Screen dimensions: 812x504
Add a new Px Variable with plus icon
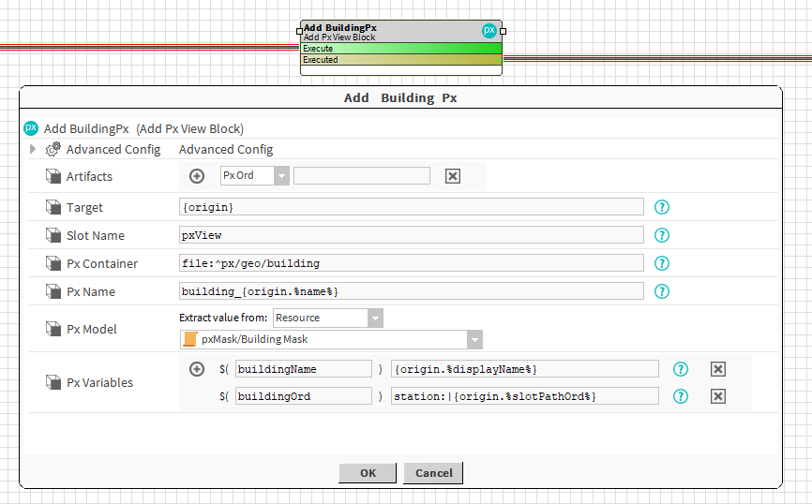click(197, 369)
